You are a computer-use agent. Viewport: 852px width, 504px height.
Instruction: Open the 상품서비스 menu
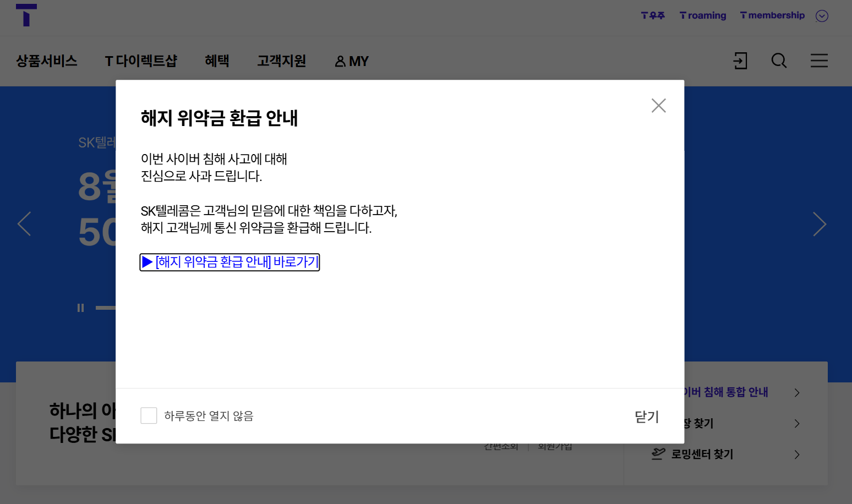(47, 61)
